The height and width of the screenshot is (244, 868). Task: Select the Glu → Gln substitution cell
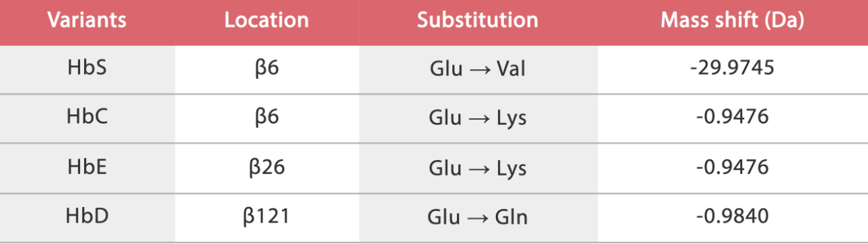coord(477,216)
